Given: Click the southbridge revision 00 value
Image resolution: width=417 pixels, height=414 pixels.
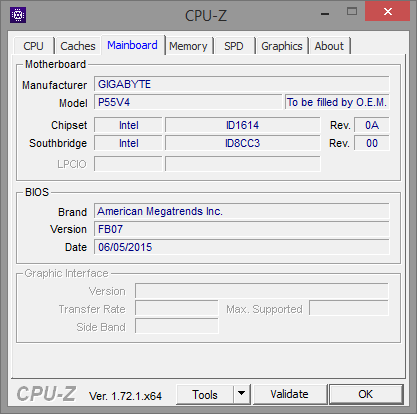Looking at the screenshot, I should tap(372, 143).
